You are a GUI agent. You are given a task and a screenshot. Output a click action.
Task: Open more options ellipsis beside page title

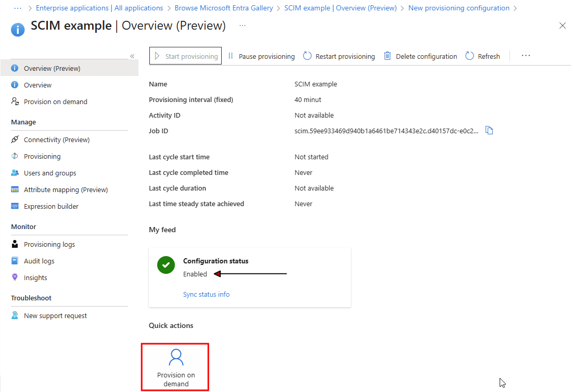tap(243, 25)
